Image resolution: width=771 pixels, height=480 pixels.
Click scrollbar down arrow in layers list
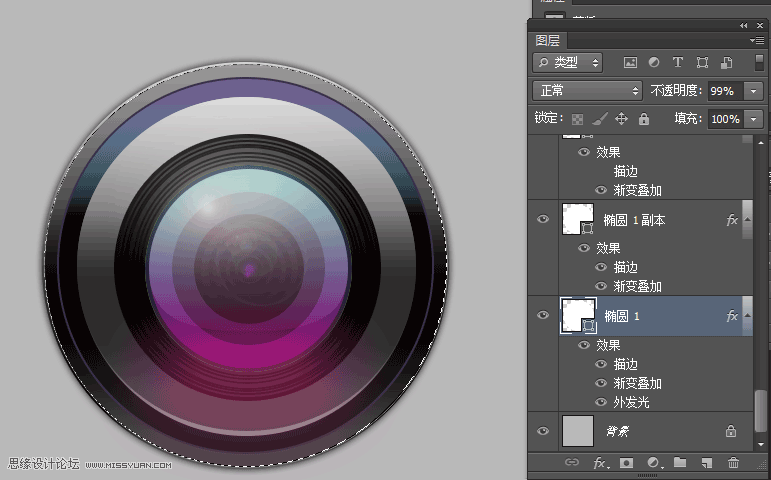click(x=760, y=445)
